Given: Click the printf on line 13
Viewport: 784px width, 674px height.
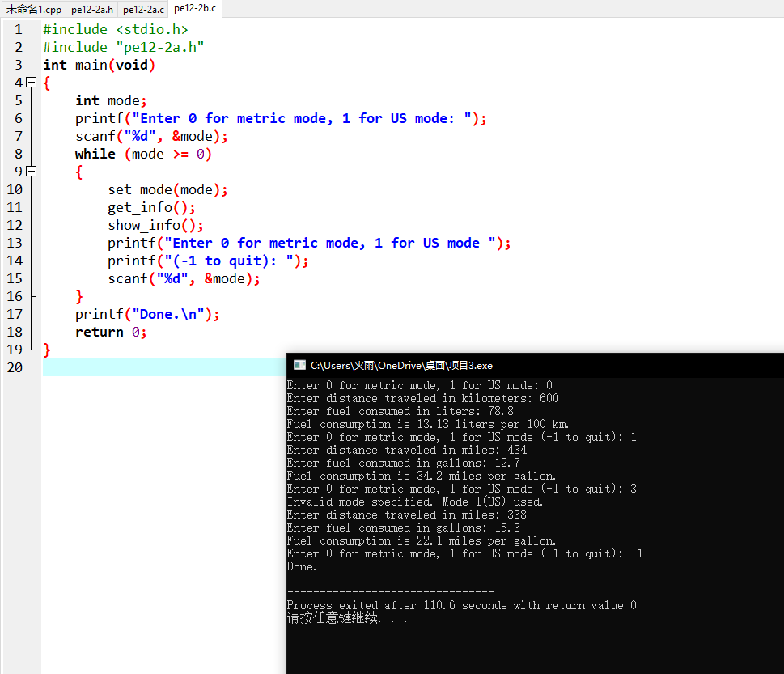Looking at the screenshot, I should 309,243.
